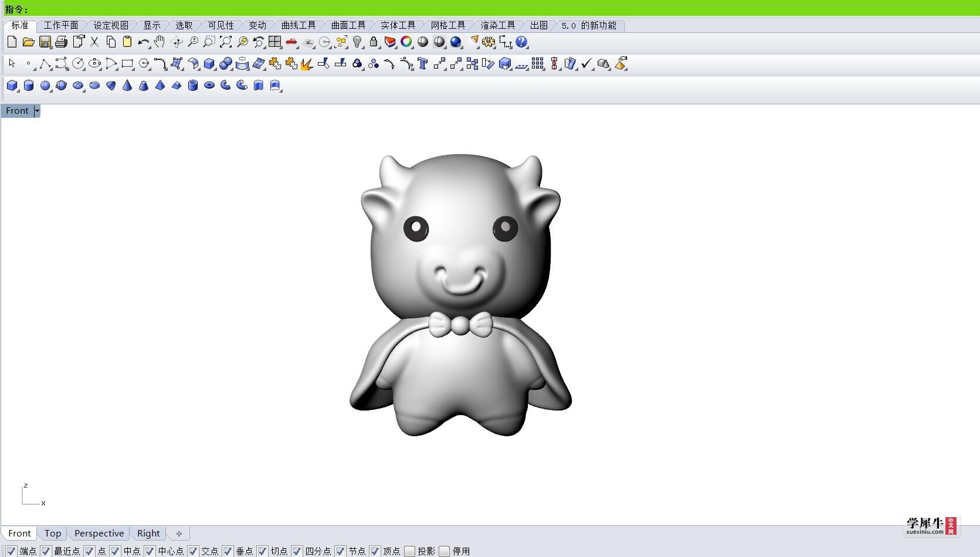The height and width of the screenshot is (557, 980).
Task: Click the Text object T icon
Action: 423,63
